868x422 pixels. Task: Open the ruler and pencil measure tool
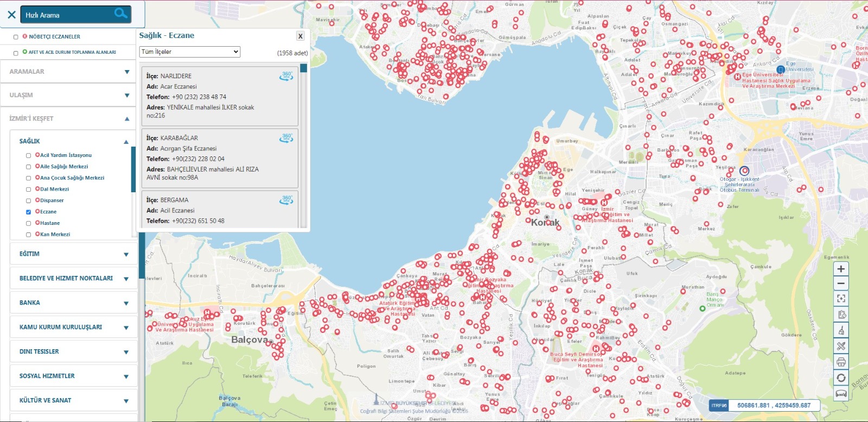[x=841, y=346]
